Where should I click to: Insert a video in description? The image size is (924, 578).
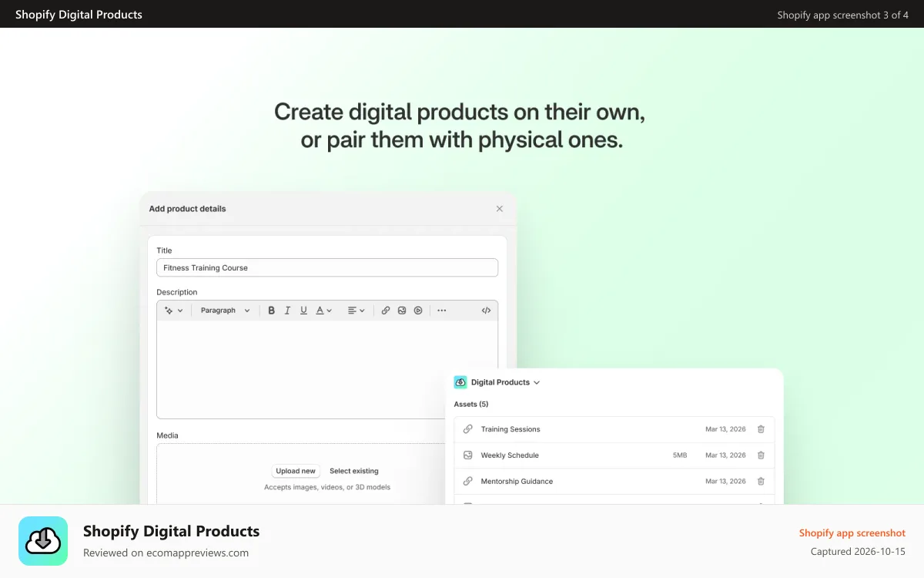point(418,311)
